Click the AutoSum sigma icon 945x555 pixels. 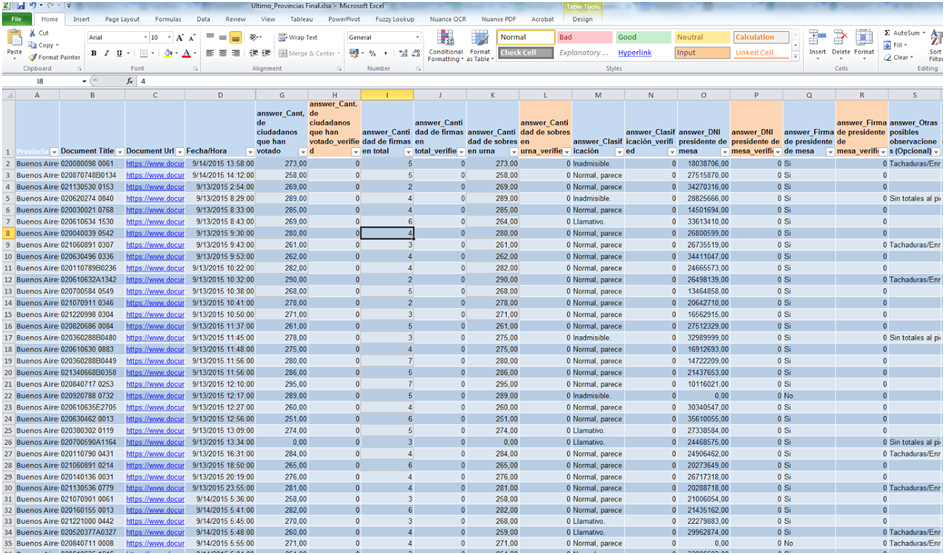click(887, 33)
